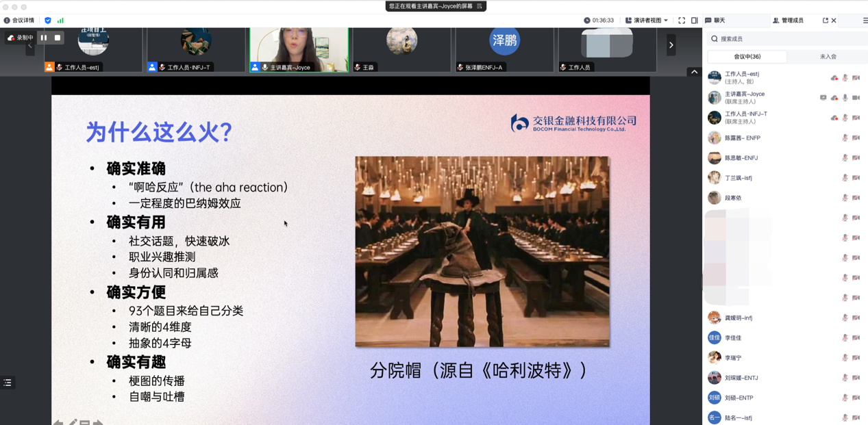
Task: Click cloud recording icon for 工作人员·INFJ-T
Action: (x=834, y=118)
